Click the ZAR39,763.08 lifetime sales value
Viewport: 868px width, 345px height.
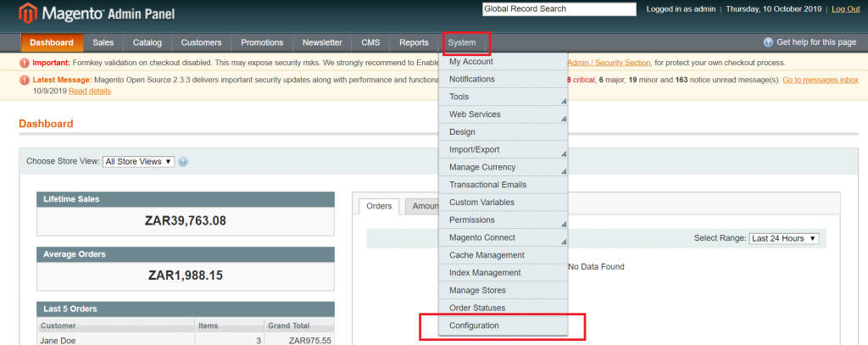[x=186, y=221]
